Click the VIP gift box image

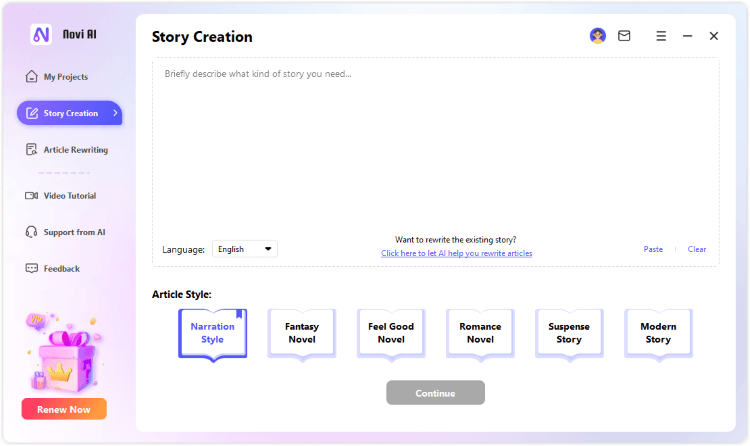pos(64,353)
